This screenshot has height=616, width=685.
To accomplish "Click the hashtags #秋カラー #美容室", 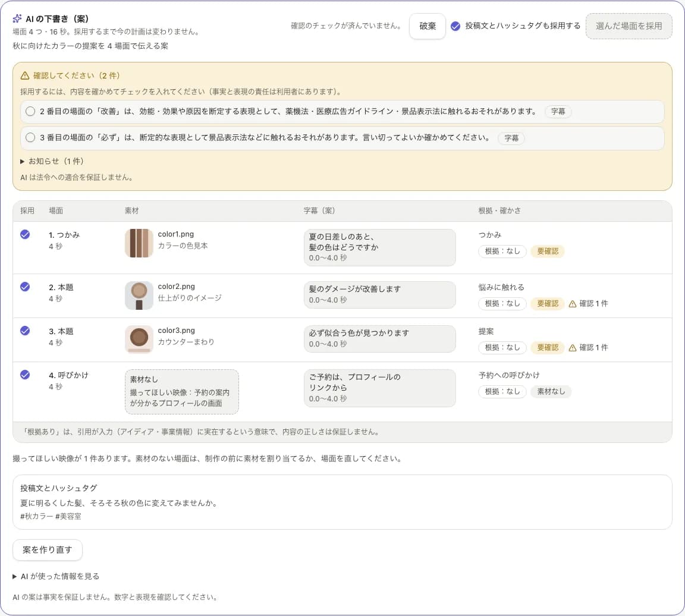I will coord(51,516).
